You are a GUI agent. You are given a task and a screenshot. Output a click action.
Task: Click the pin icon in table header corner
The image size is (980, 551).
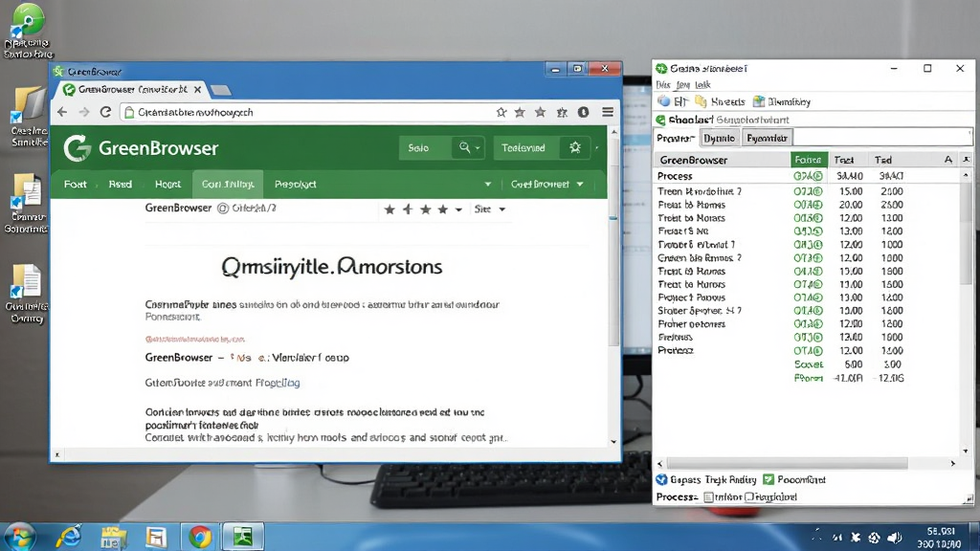[966, 160]
